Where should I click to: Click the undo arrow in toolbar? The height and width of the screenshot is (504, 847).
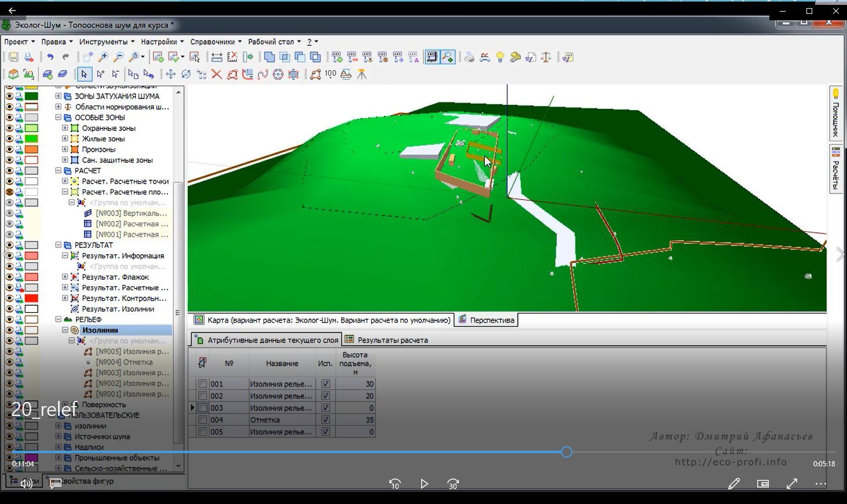50,57
